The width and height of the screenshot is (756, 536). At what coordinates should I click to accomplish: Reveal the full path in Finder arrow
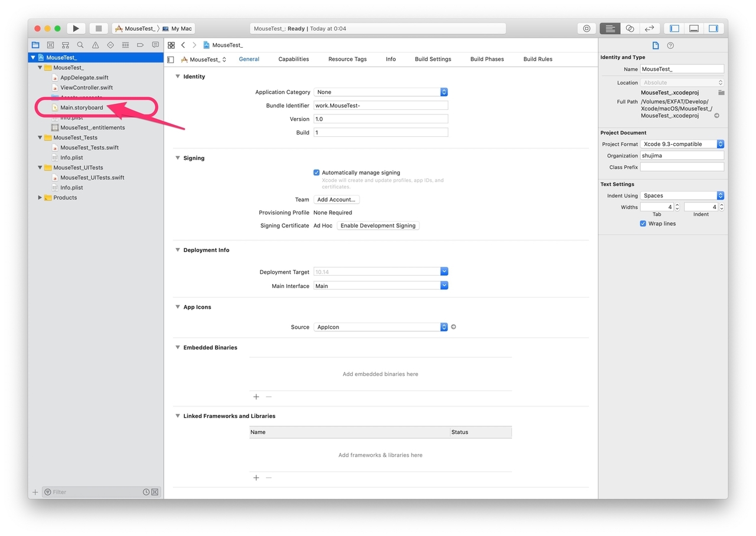[x=717, y=116]
